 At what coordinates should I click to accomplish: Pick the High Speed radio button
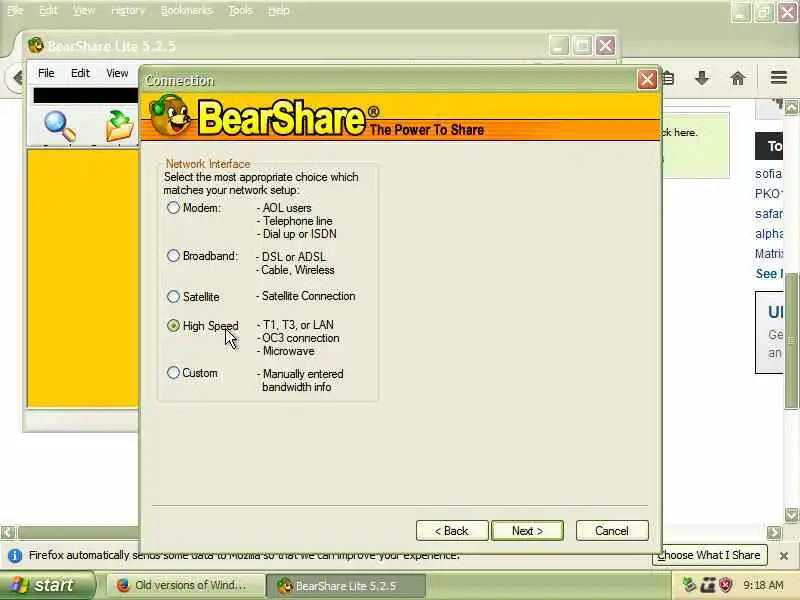(173, 326)
